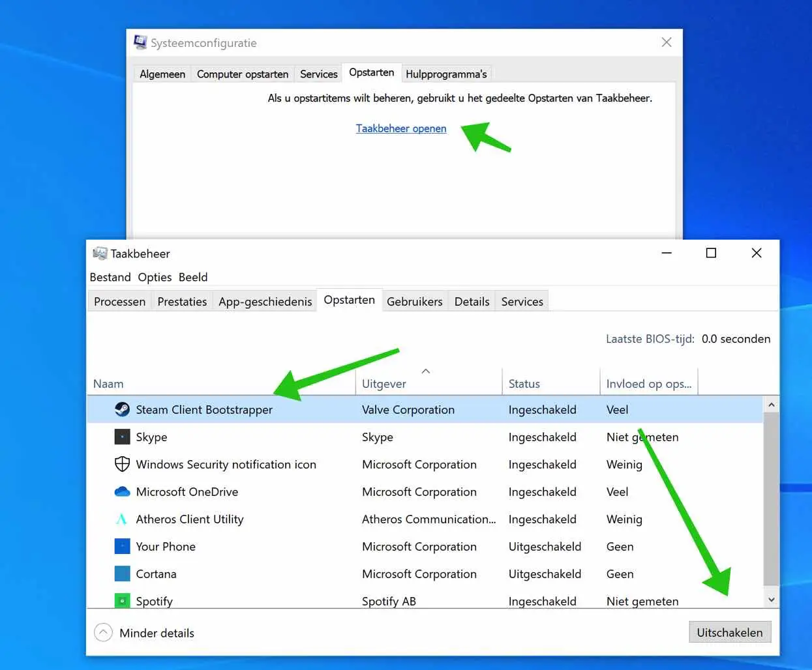Click Veel impact in OneDrive row
812x670 pixels.
point(617,491)
